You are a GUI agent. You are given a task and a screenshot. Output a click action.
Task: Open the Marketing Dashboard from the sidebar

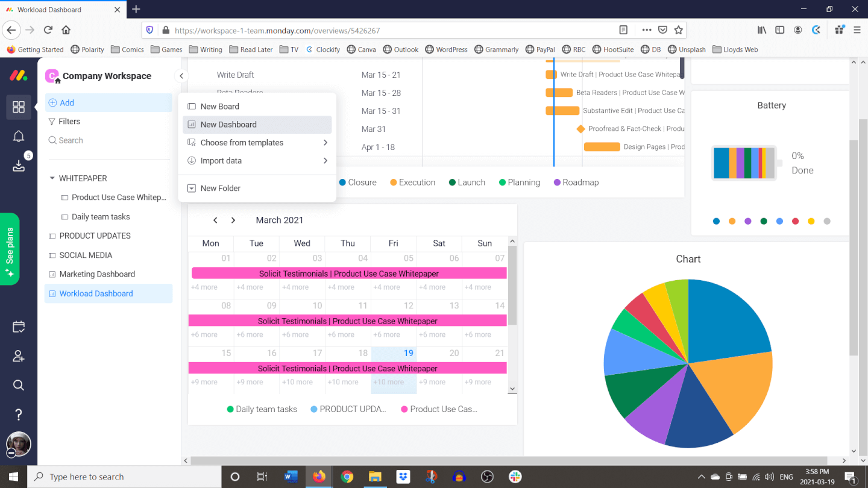[98, 274]
